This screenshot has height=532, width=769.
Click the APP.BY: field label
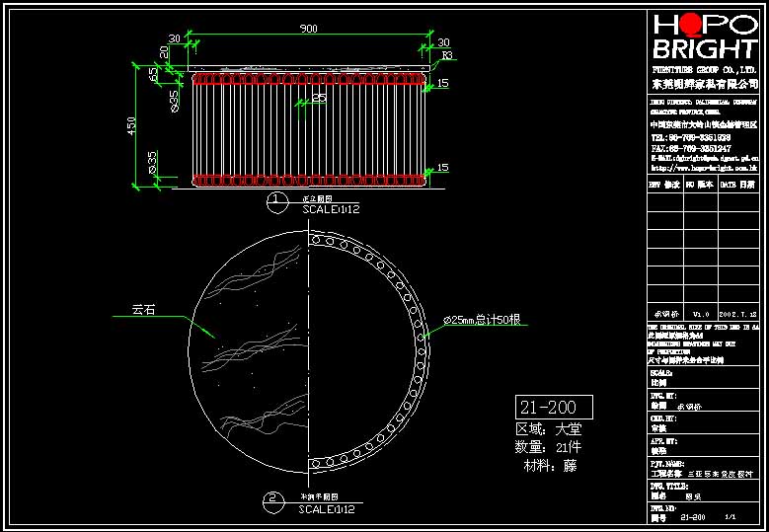[663, 441]
